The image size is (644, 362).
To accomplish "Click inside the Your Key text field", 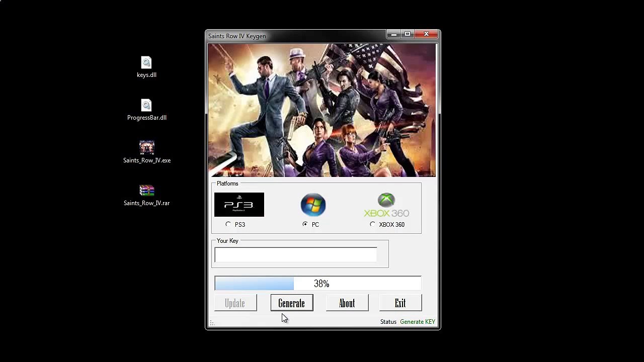I will point(296,255).
